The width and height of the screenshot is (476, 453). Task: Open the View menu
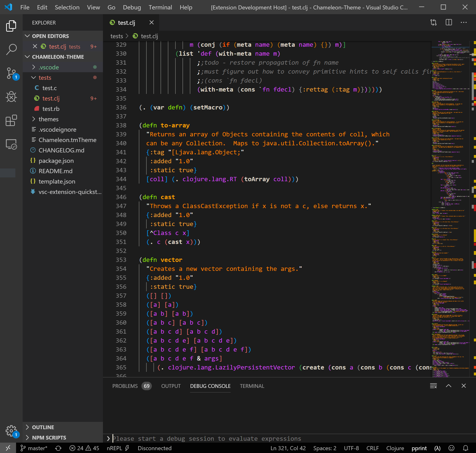click(x=93, y=7)
